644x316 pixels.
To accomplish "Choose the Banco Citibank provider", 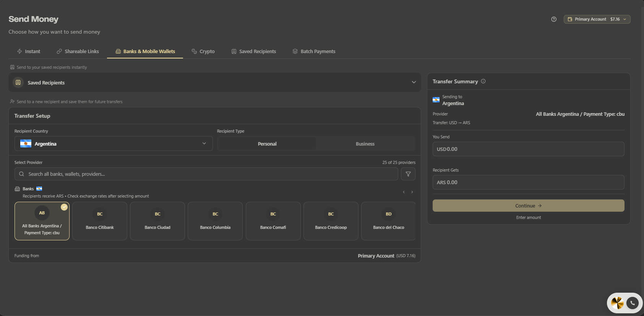I will coord(100,221).
